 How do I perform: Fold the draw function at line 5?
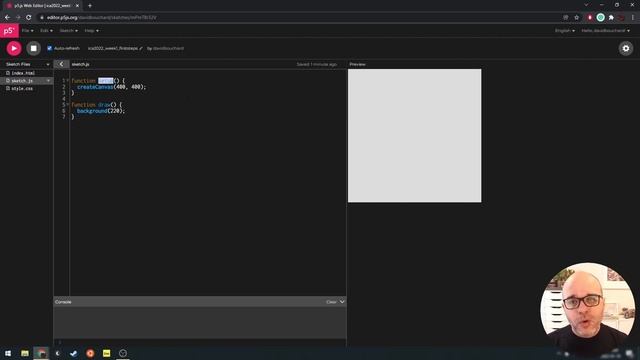(68, 104)
